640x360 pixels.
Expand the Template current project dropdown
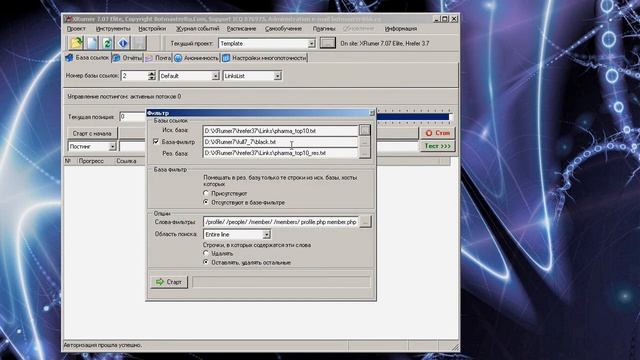point(311,43)
